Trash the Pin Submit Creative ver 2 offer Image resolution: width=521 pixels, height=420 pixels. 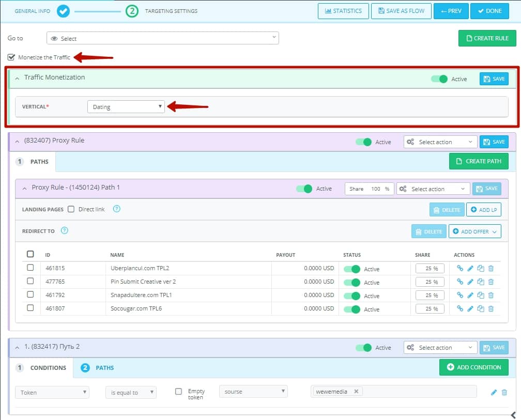pyautogui.click(x=491, y=282)
